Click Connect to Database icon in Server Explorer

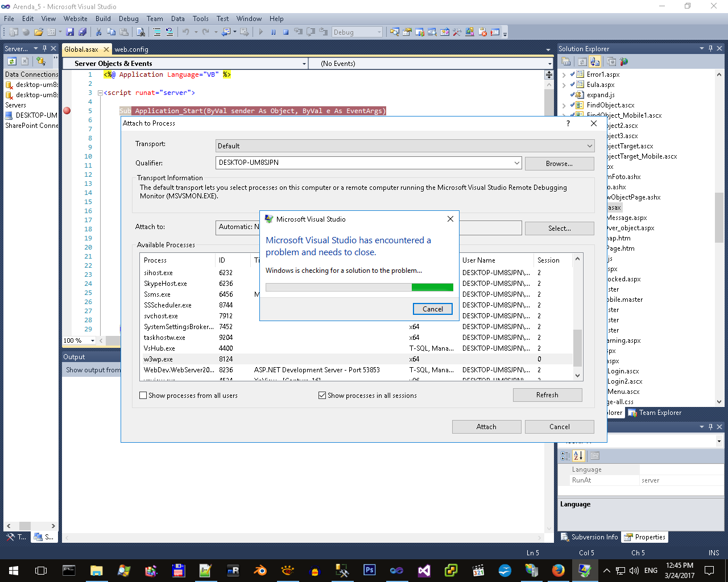(x=40, y=61)
